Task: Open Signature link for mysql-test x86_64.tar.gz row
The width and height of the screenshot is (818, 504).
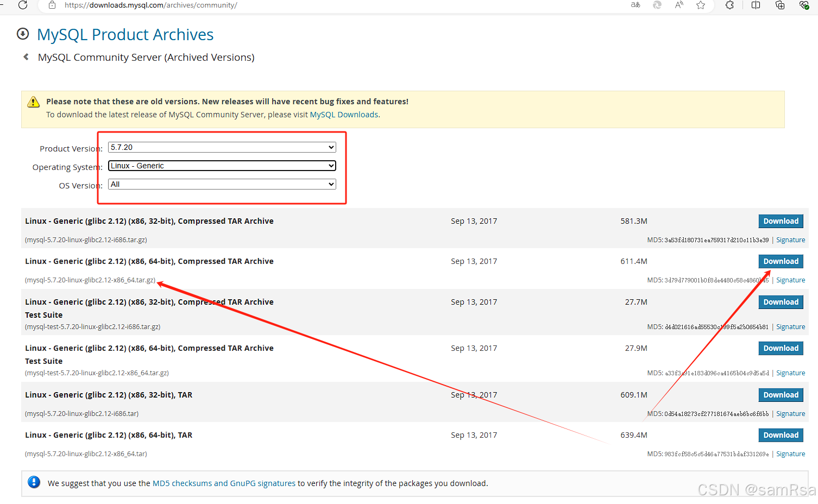Action: tap(790, 373)
